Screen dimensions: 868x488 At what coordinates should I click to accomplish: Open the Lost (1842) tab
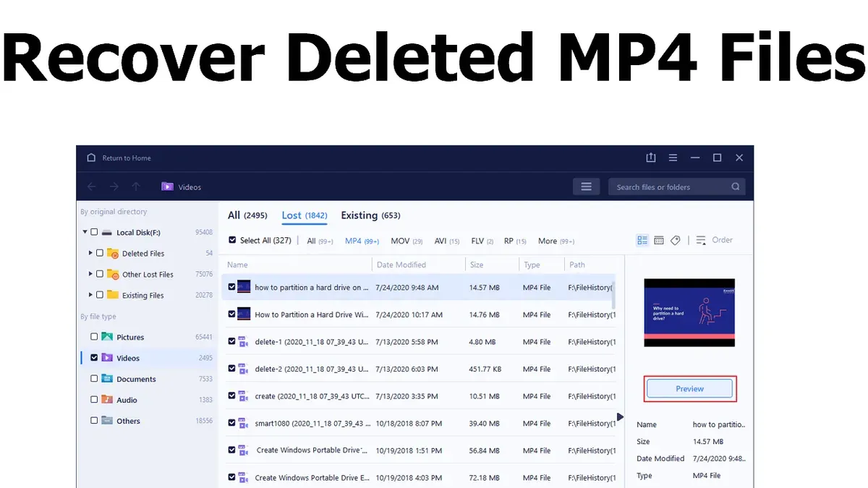[305, 215]
